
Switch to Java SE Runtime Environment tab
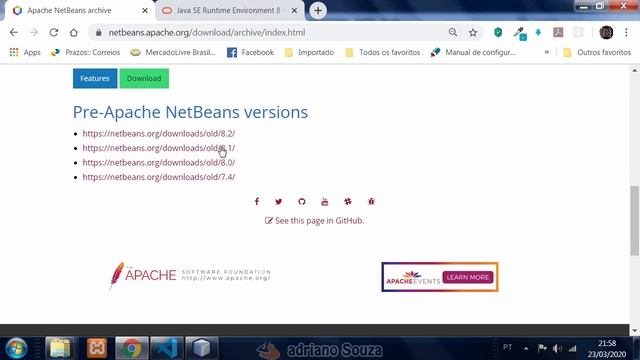click(229, 11)
